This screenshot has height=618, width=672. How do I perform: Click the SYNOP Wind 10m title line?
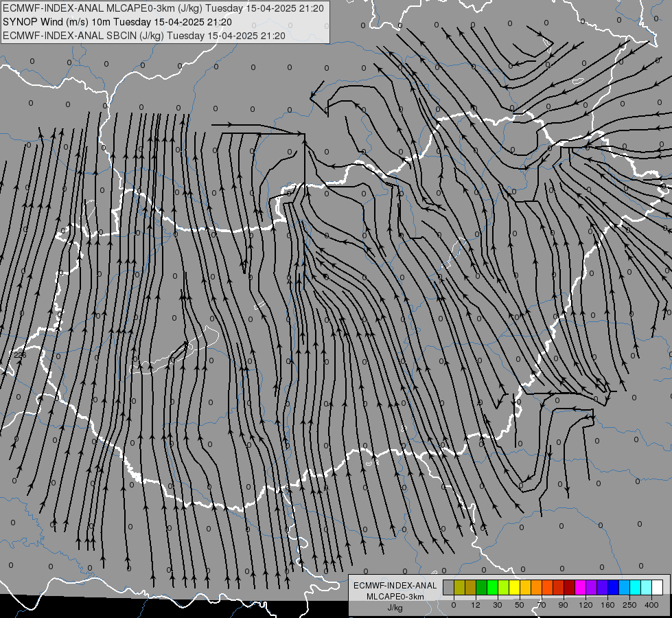pos(117,22)
